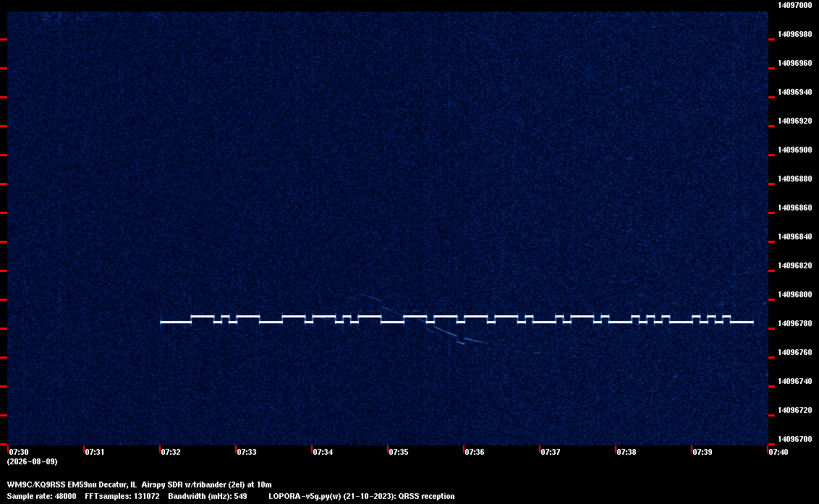Click frequency label 14096720

pyautogui.click(x=795, y=411)
